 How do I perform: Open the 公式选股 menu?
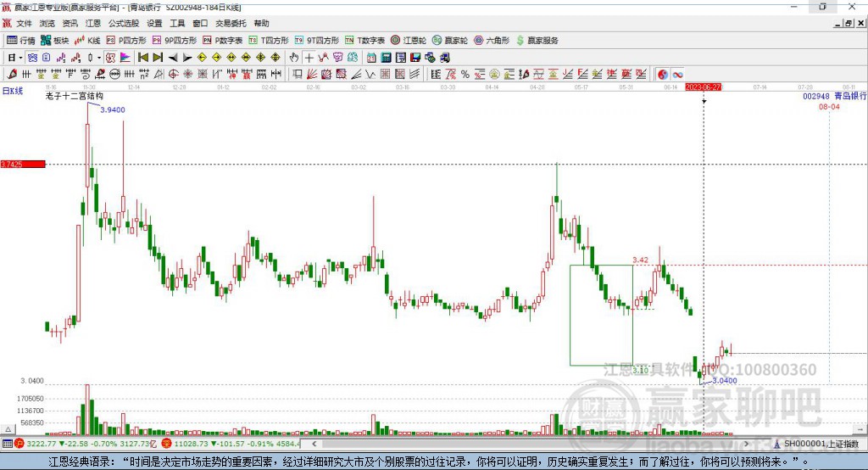(x=124, y=23)
